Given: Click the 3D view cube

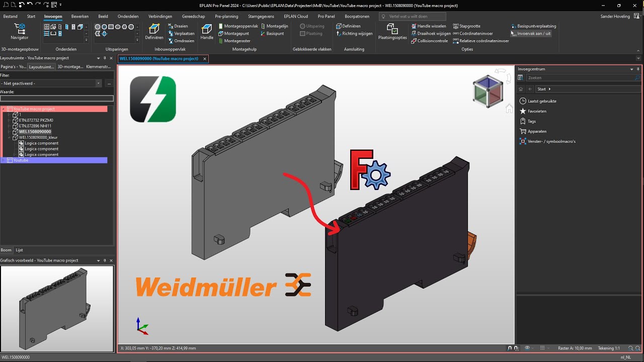Looking at the screenshot, I should click(x=488, y=91).
